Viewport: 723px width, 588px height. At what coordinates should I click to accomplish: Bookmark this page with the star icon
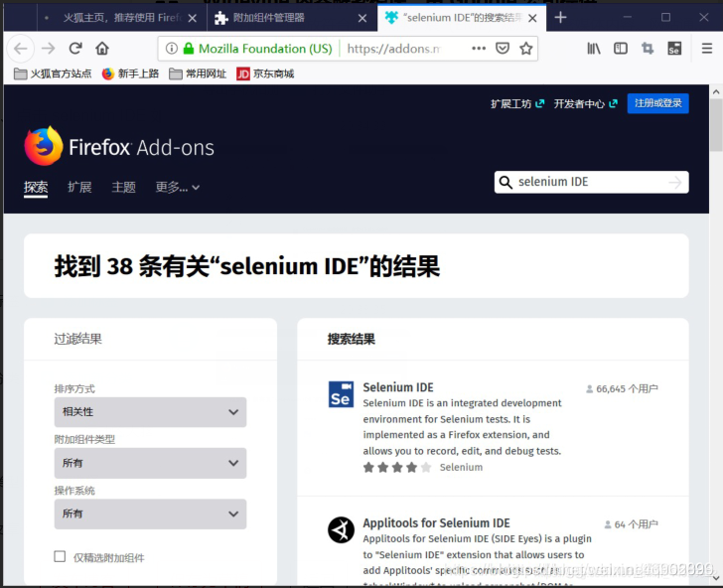(526, 48)
